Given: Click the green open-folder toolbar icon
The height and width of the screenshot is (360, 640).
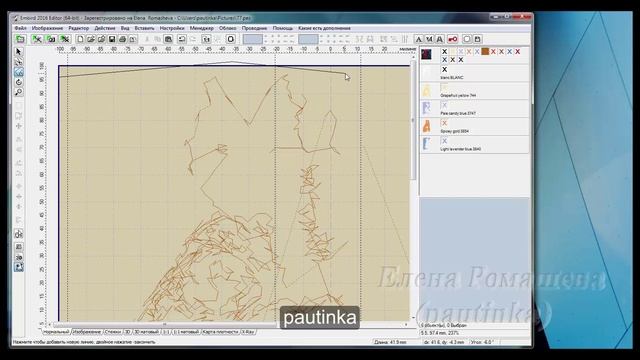Looking at the screenshot, I should (x=20, y=39).
